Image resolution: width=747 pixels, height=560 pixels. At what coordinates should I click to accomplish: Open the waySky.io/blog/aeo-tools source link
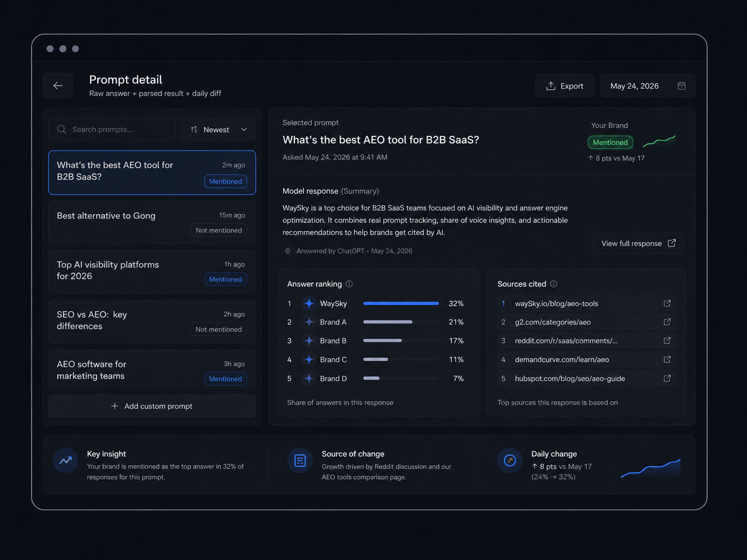pyautogui.click(x=586, y=303)
